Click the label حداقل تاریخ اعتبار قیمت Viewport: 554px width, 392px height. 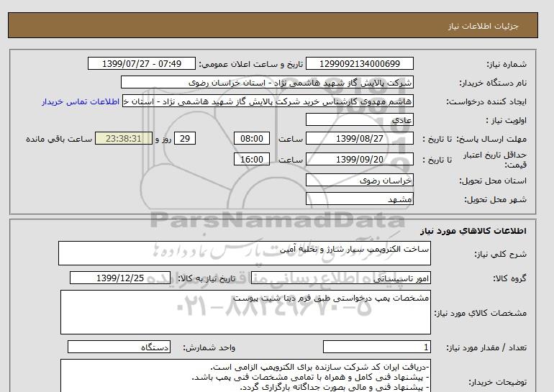[x=495, y=160]
